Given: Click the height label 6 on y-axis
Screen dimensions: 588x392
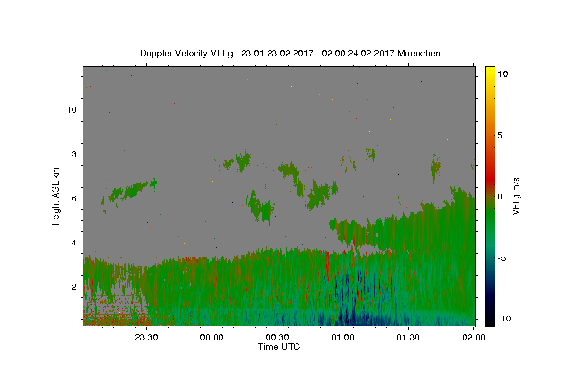Looking at the screenshot, I should coord(74,198).
